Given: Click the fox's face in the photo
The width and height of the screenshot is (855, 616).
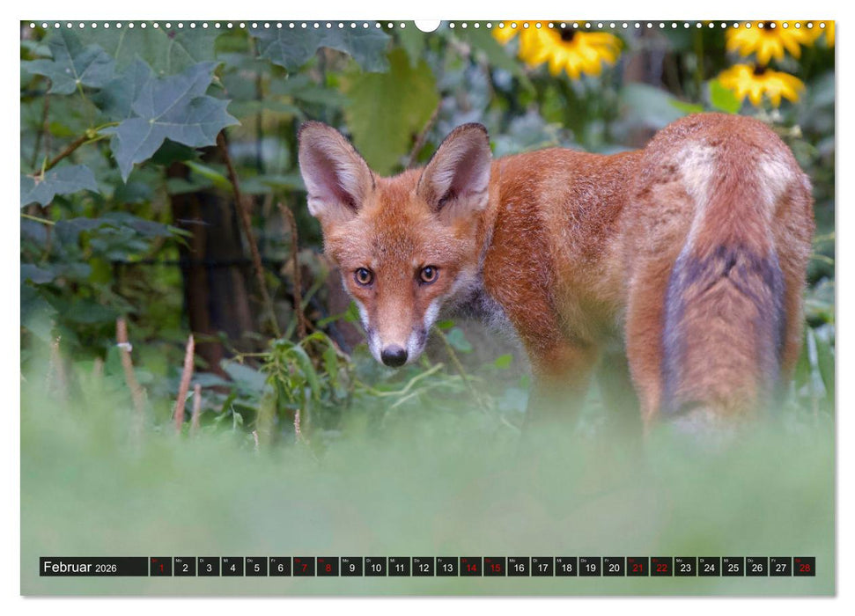Looking at the screenshot, I should point(394,282).
